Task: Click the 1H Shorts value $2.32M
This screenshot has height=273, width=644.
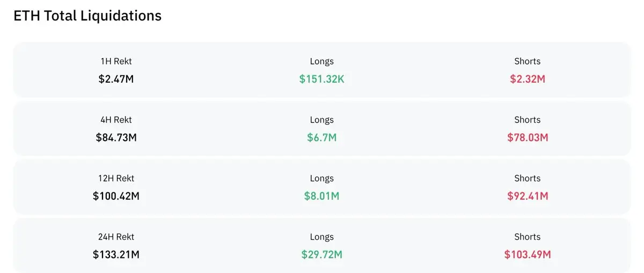Action: coord(528,79)
